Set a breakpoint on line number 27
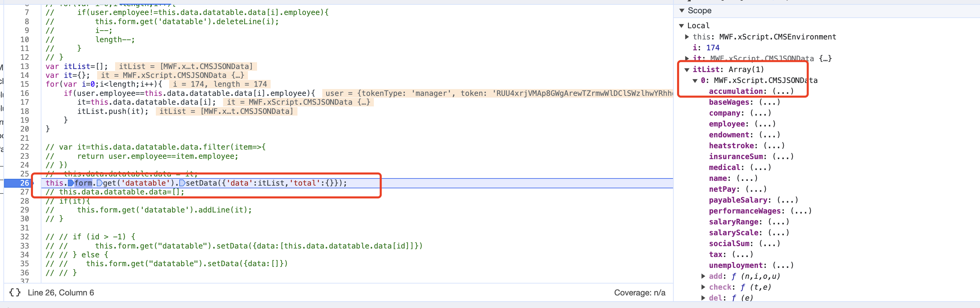 (25, 192)
